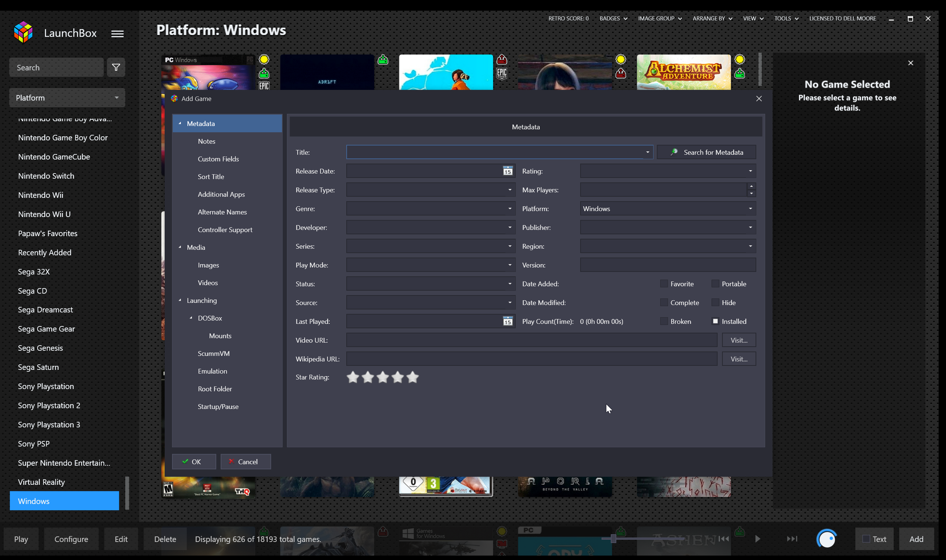This screenshot has height=560, width=946.
Task: Click the Add Game dialog title icon
Action: [x=174, y=98]
